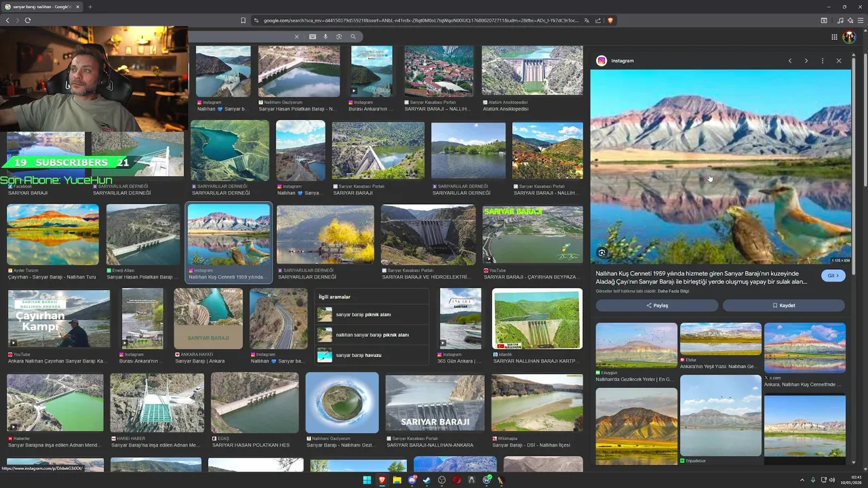This screenshot has height=488, width=868.
Task: Select related search 'nallıhan sarıyar barajı piknik alanı'
Action: click(x=372, y=335)
